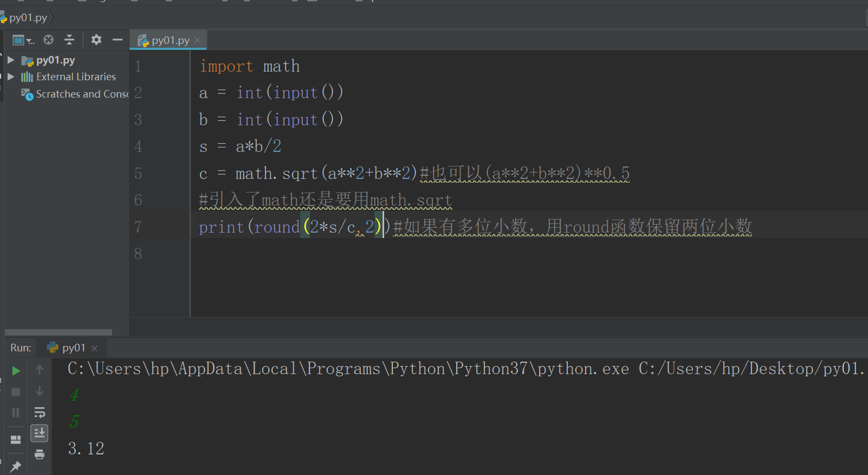Toggle soft-wrap in run console
The width and height of the screenshot is (868, 475).
pyautogui.click(x=40, y=412)
